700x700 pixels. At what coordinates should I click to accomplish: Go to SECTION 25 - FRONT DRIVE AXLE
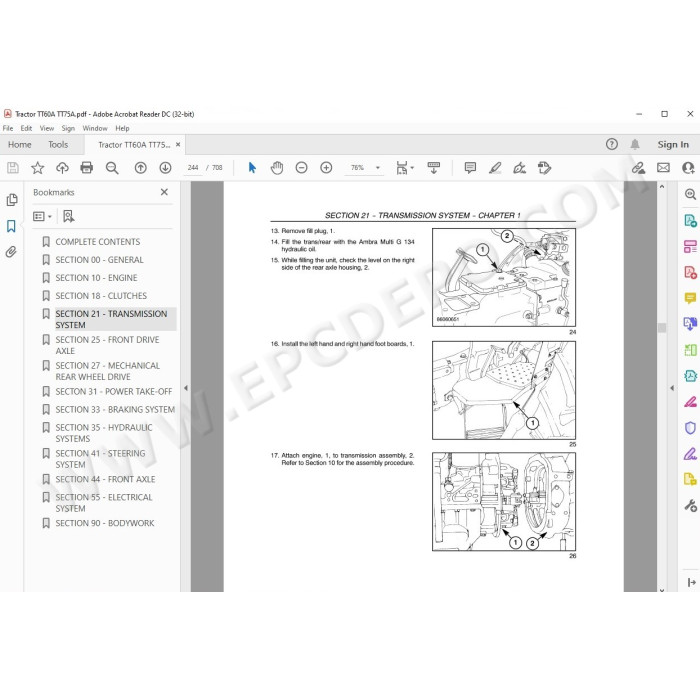coord(107,345)
